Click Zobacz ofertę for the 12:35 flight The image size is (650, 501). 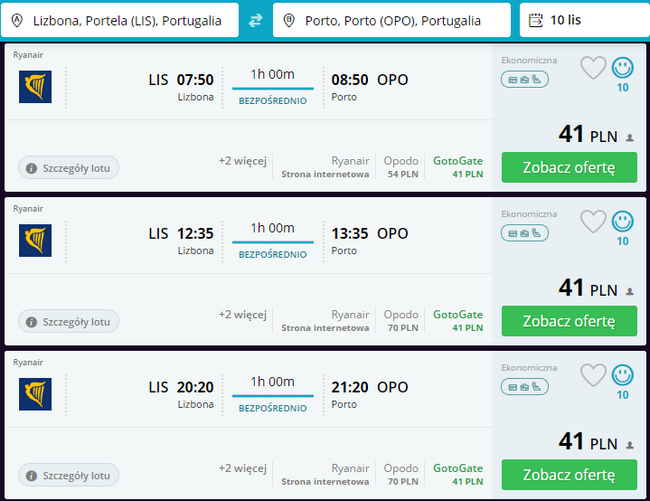(569, 321)
